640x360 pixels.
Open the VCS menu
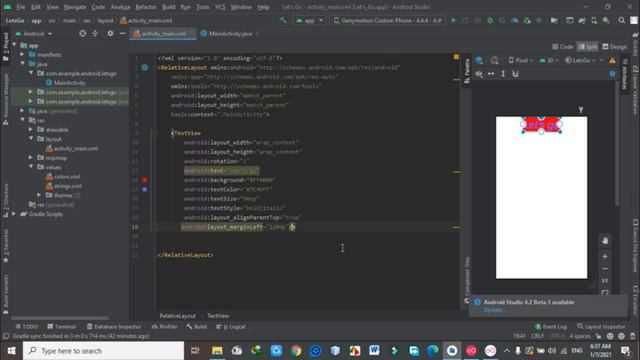pos(220,7)
